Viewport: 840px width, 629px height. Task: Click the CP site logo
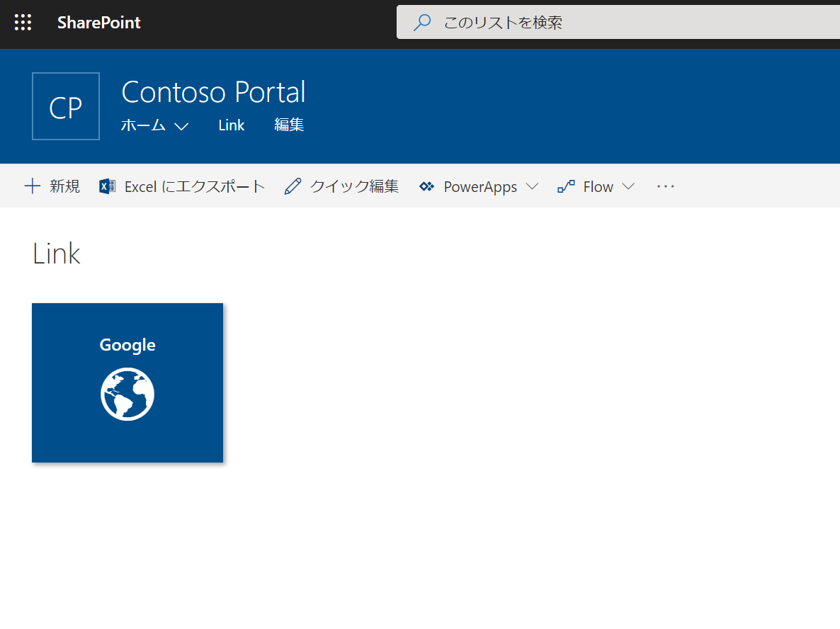point(66,106)
